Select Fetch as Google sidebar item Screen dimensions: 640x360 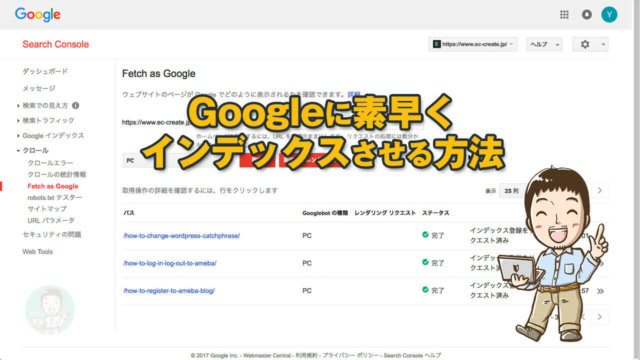pos(53,186)
